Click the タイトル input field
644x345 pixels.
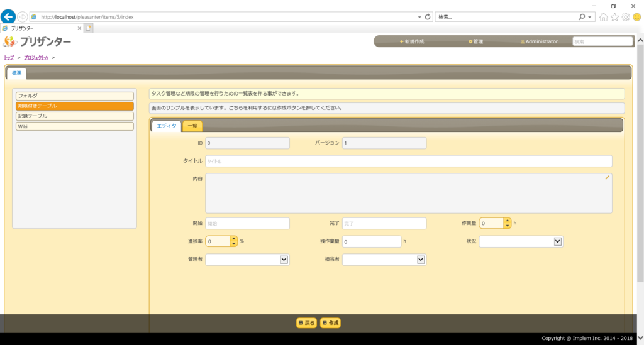coord(409,162)
